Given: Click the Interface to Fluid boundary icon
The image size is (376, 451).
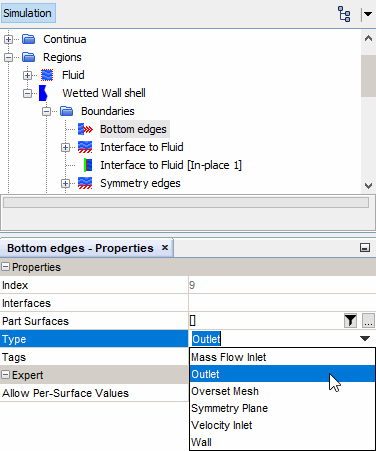Looking at the screenshot, I should (85, 147).
